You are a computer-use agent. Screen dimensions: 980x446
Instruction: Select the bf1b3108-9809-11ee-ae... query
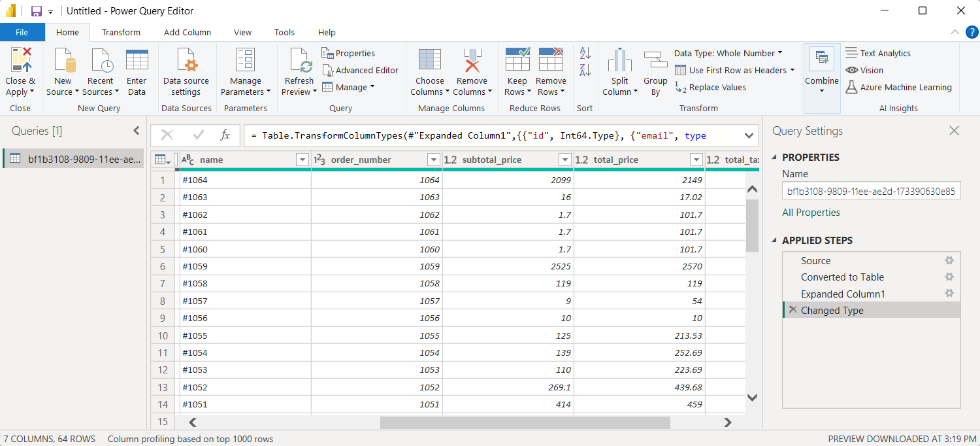(74, 158)
